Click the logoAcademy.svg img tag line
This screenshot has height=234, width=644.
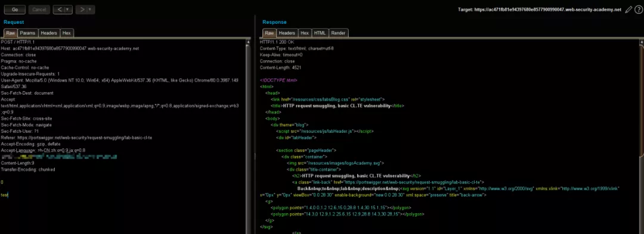pyautogui.click(x=336, y=163)
